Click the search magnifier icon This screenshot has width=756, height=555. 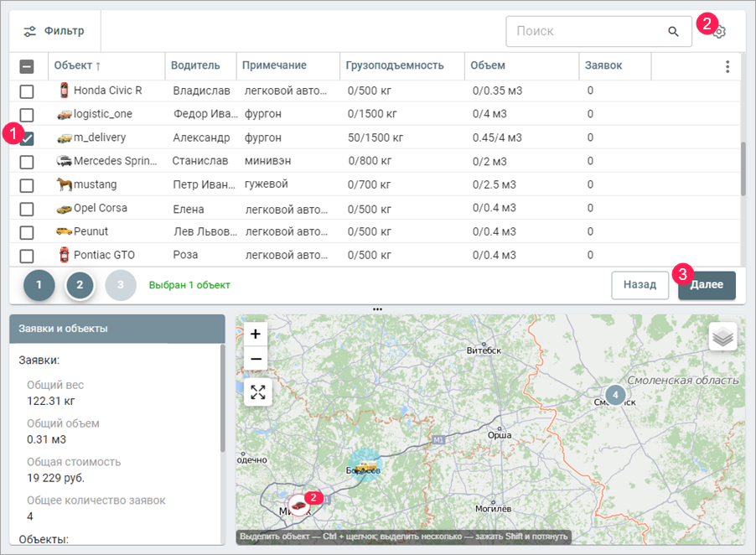click(673, 32)
